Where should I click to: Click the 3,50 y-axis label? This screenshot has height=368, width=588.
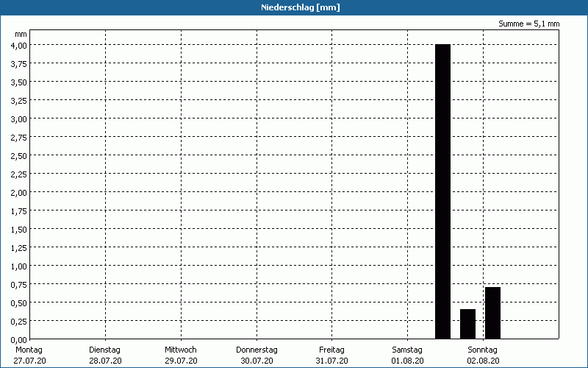(x=19, y=82)
